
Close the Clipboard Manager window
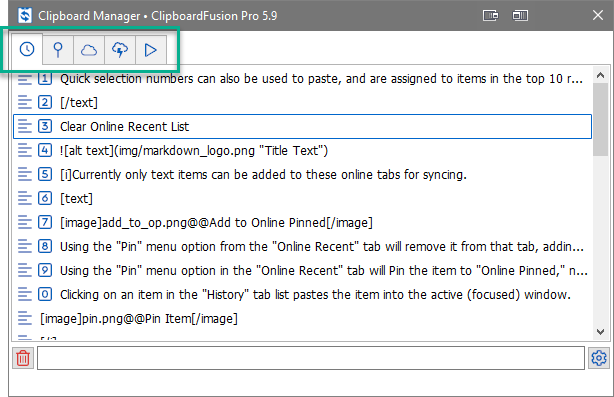[x=598, y=15]
